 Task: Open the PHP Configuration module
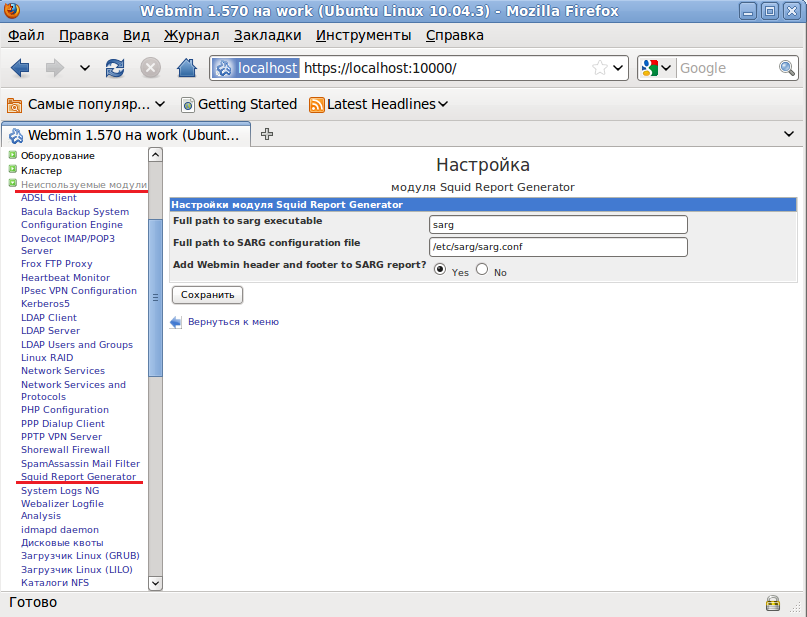coord(65,410)
